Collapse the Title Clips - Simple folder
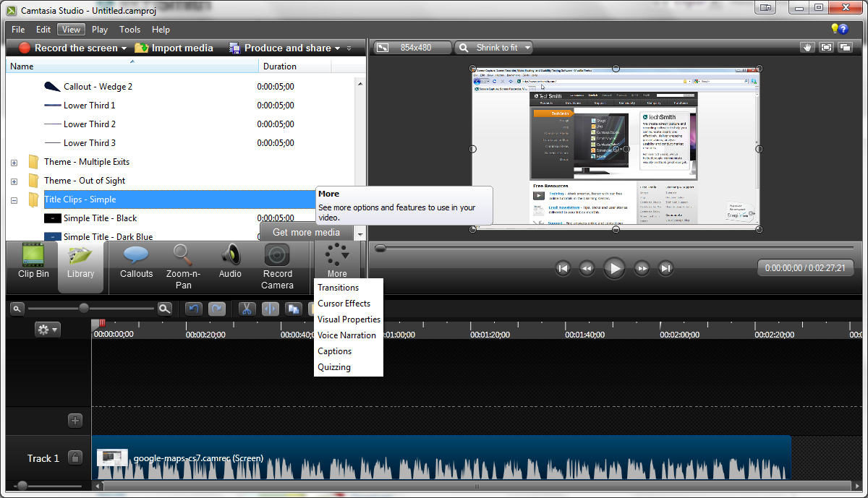Viewport: 868px width, 498px height. coord(14,199)
